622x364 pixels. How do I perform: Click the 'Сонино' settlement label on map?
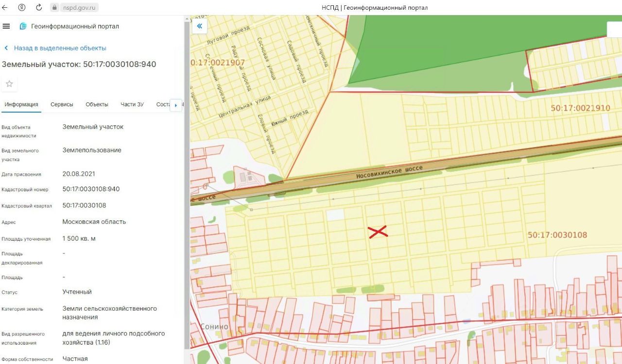click(x=214, y=327)
